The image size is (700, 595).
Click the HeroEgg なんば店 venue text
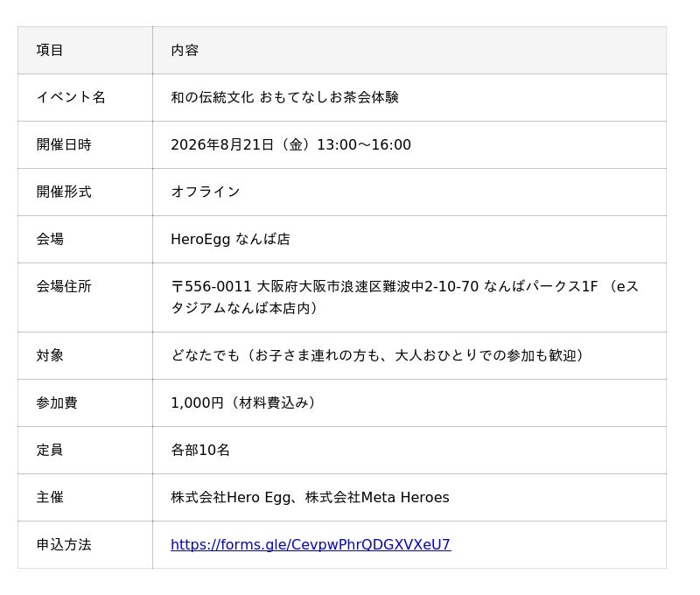click(x=230, y=239)
